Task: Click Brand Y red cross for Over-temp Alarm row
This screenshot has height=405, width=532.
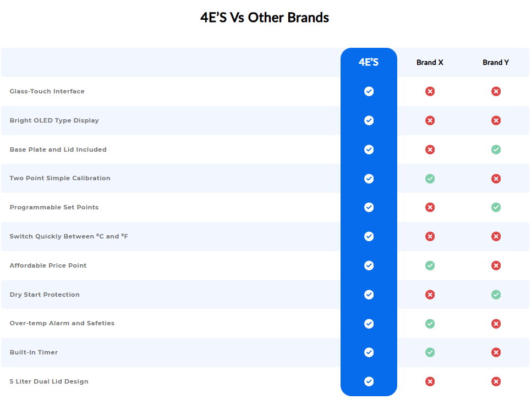Action: point(496,324)
